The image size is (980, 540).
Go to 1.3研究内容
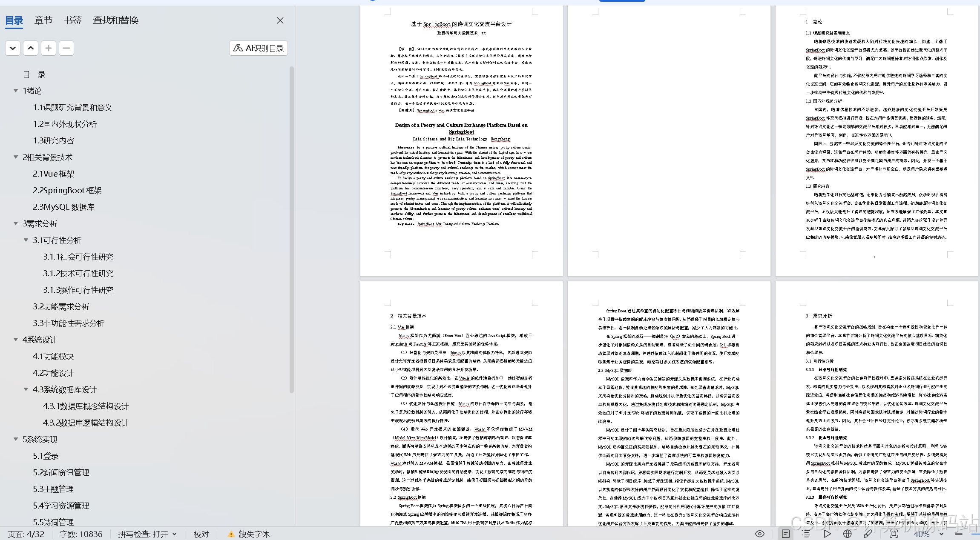(54, 141)
